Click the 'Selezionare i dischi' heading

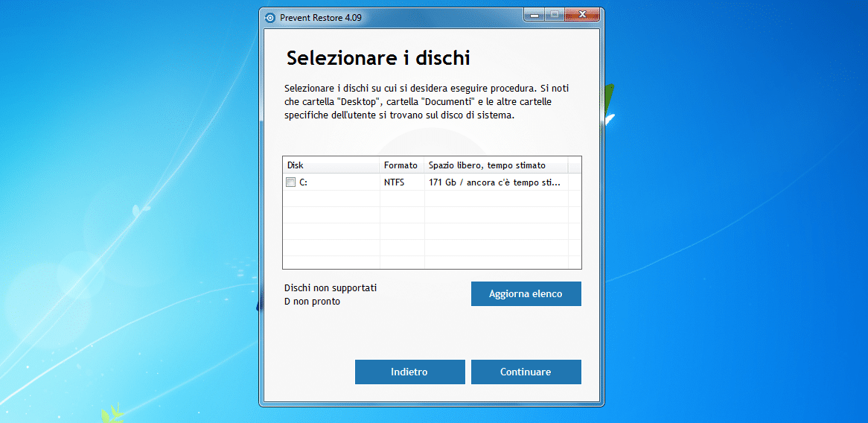(378, 58)
